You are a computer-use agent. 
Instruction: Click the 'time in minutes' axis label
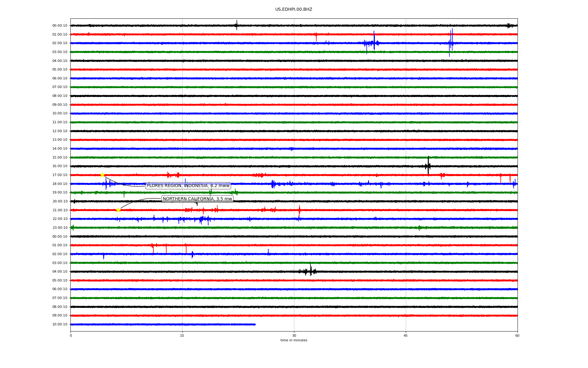pyautogui.click(x=293, y=340)
